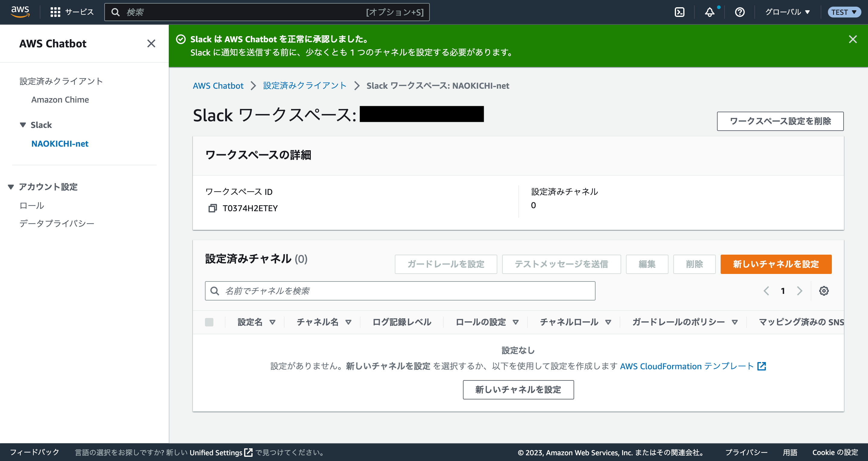
Task: Collapse the Slack section in the sidebar
Action: [x=23, y=125]
